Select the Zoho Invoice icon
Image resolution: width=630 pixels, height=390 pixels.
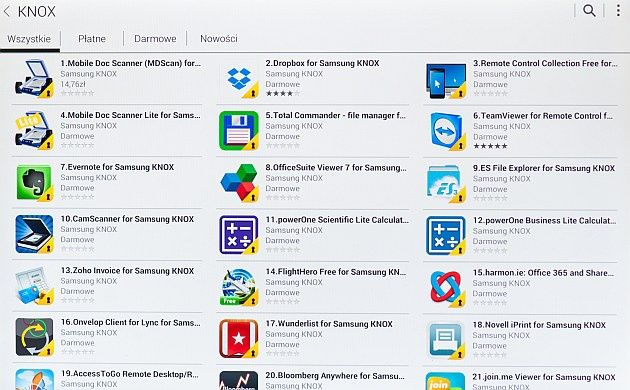34,286
